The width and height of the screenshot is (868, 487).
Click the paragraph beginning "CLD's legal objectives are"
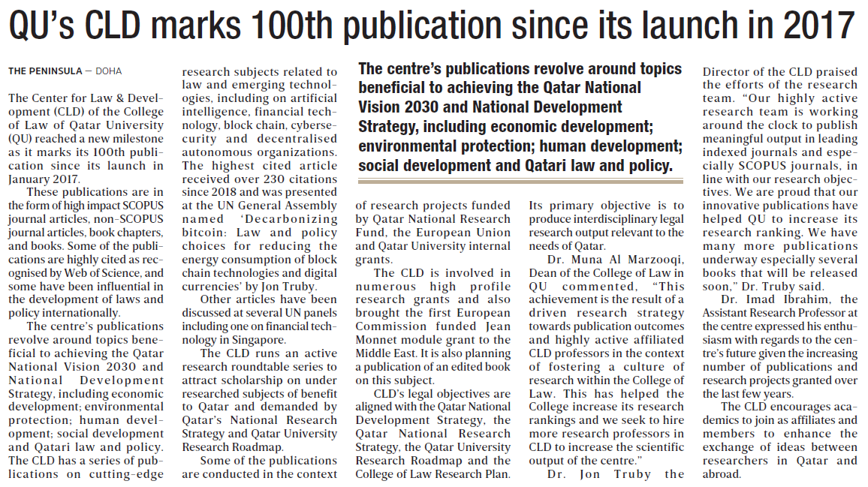tap(433, 433)
